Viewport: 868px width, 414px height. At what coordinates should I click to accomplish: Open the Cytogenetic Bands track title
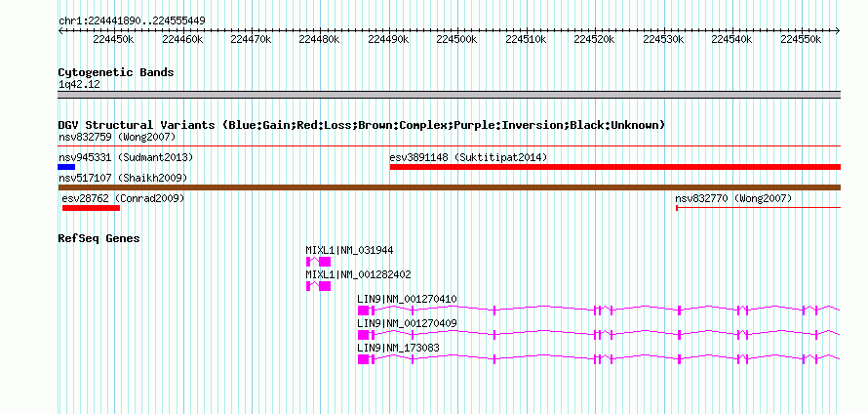(116, 72)
